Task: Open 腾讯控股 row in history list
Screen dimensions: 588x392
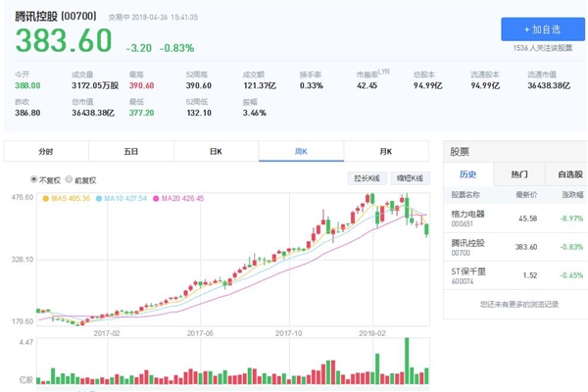Action: coord(466,245)
